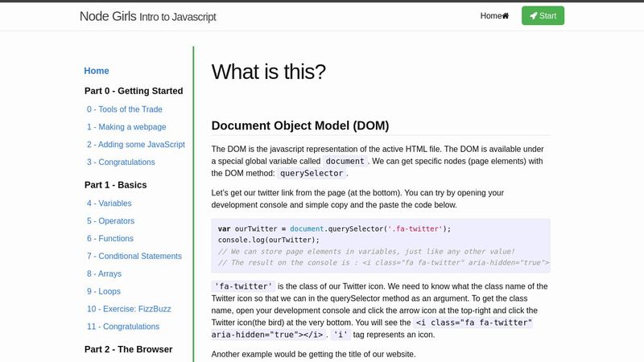Open Part 0 - Getting Started section
644x362 pixels.
pyautogui.click(x=134, y=91)
